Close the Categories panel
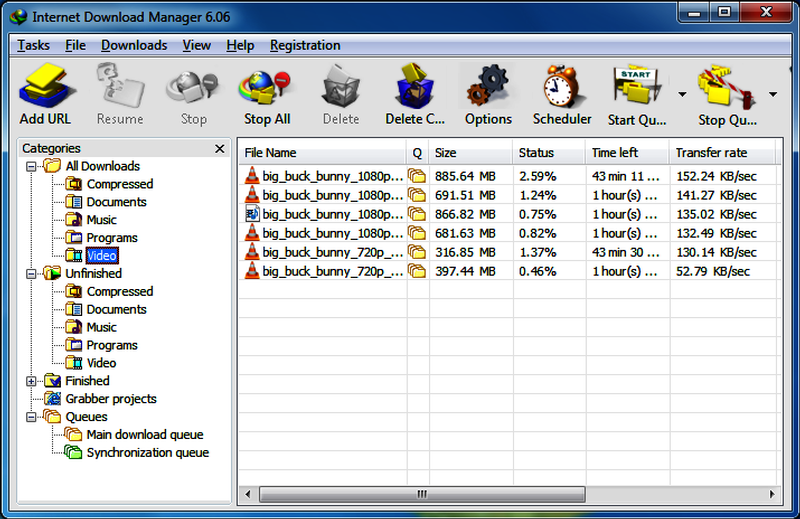This screenshot has height=519, width=800. pyautogui.click(x=220, y=149)
